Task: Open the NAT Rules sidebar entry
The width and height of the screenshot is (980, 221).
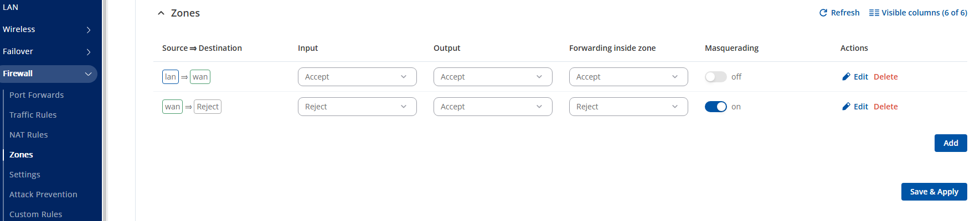Action: [29, 135]
